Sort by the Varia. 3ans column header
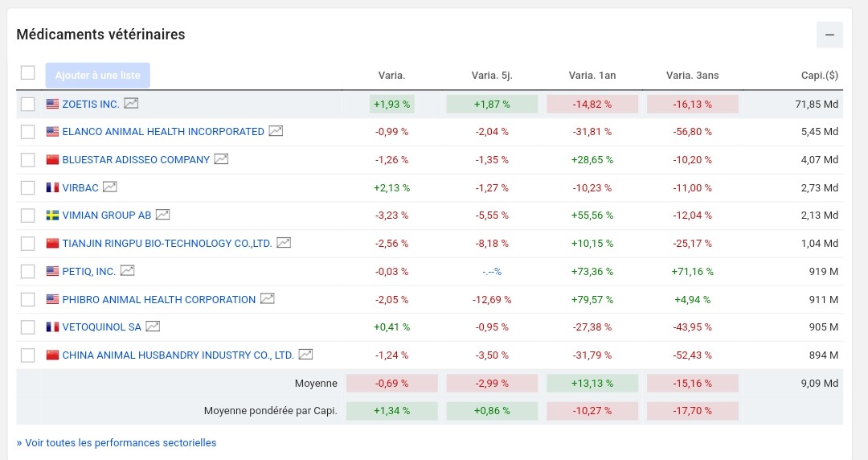This screenshot has height=460, width=868. tap(692, 76)
